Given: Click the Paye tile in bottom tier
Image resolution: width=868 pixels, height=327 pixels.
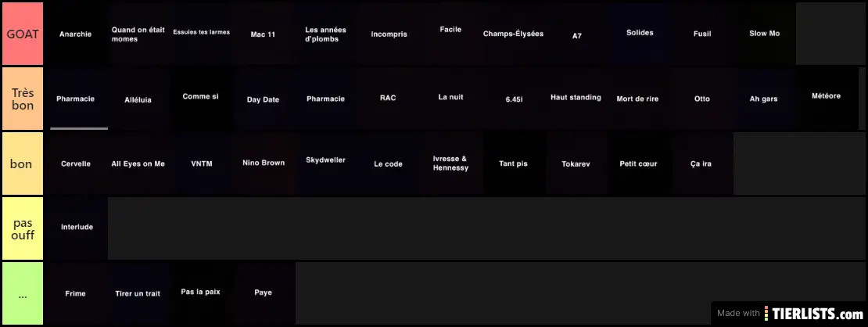Looking at the screenshot, I should click(264, 293).
